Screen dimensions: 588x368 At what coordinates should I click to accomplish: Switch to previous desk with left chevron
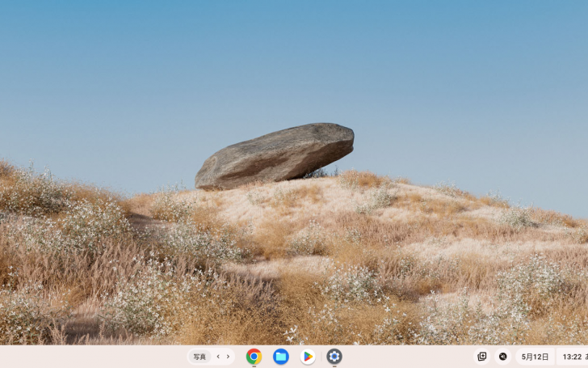click(x=218, y=357)
